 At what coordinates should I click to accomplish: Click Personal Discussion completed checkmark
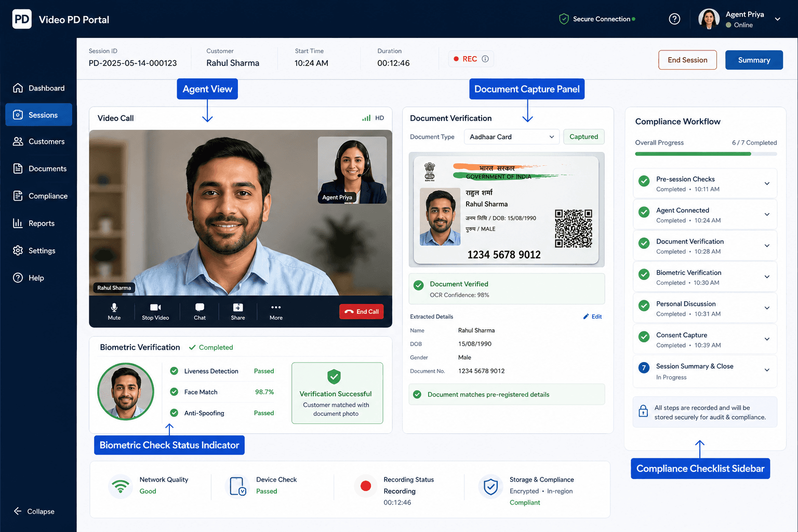[644, 305]
